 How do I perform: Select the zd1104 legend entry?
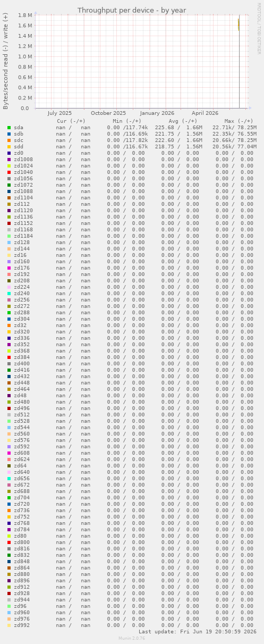pos(23,198)
